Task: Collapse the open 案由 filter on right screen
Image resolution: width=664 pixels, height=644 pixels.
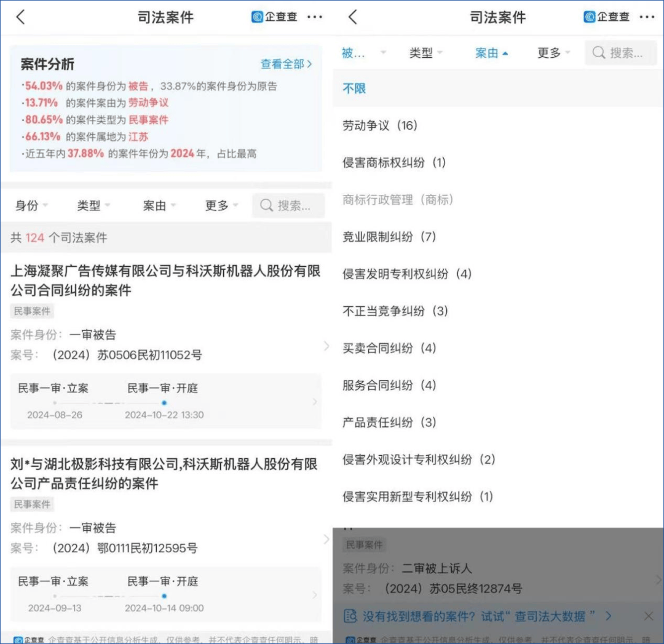Action: (491, 52)
